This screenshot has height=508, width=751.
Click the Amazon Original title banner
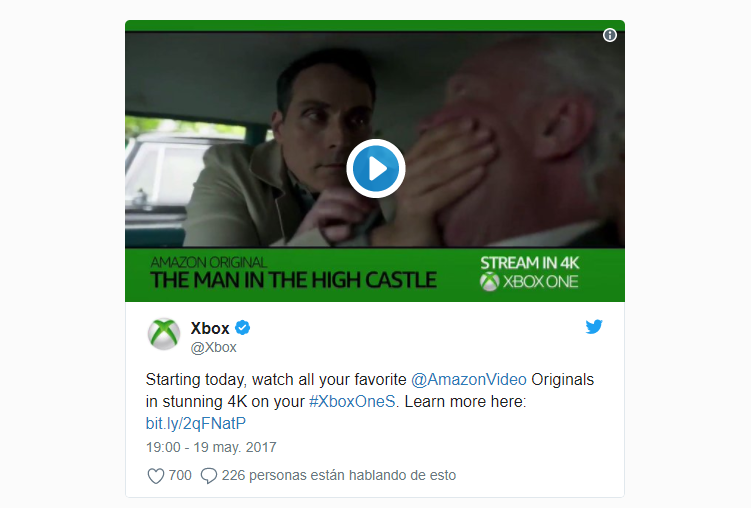coord(293,274)
